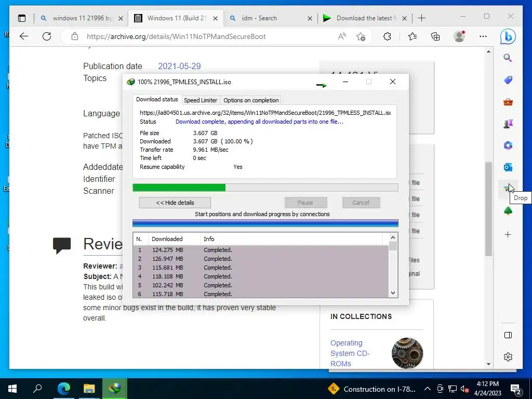The image size is (532, 399).
Task: Reload the archive.org page
Action: (47, 36)
